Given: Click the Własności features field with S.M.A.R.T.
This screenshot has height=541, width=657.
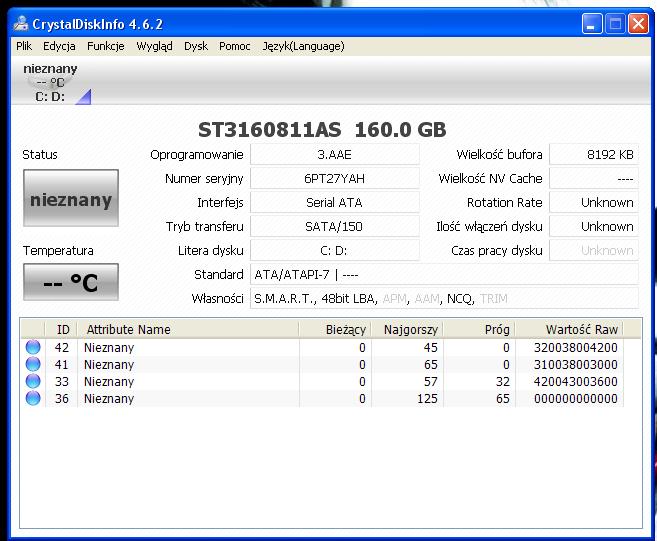Looking at the screenshot, I should [444, 298].
